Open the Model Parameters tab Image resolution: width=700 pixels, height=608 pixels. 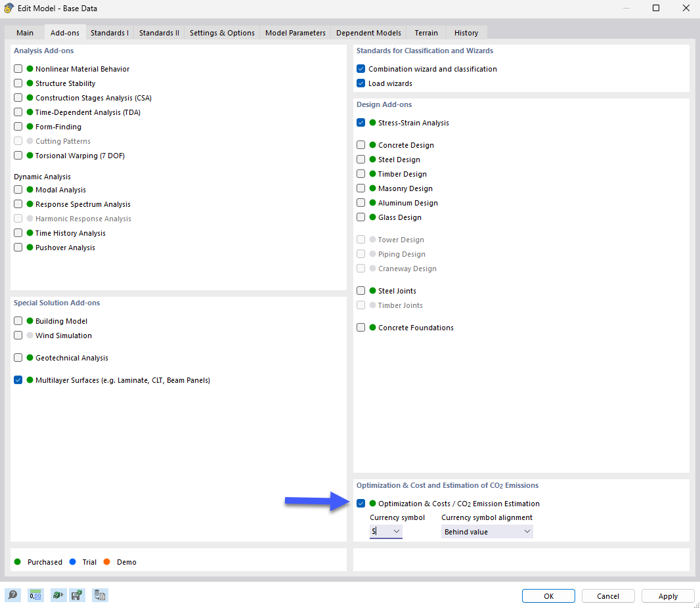coord(295,33)
